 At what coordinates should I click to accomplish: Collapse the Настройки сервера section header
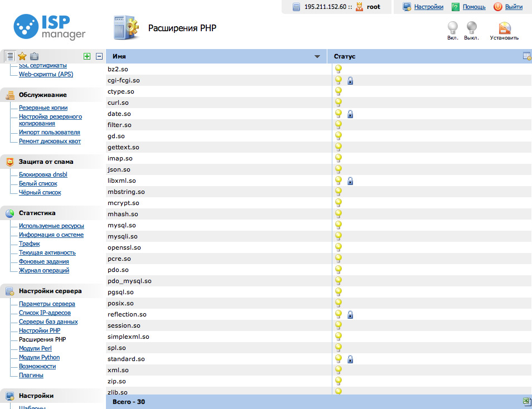[50, 291]
